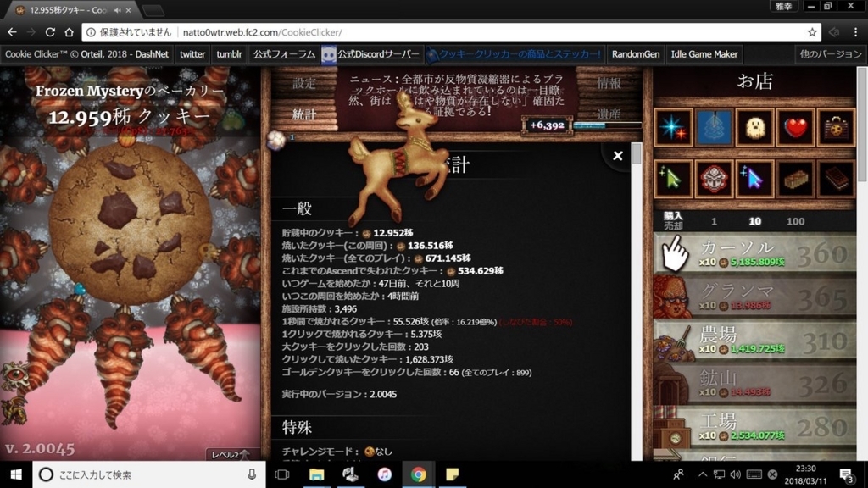Screen dimensions: 868x488
Task: Switch store mode to 購入 (buy)
Action: click(x=673, y=216)
